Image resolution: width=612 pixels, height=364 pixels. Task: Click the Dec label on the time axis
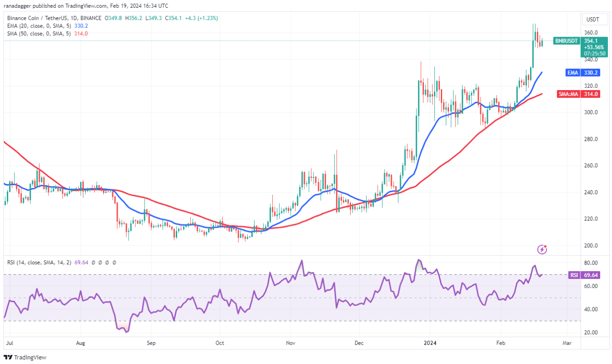(x=359, y=343)
